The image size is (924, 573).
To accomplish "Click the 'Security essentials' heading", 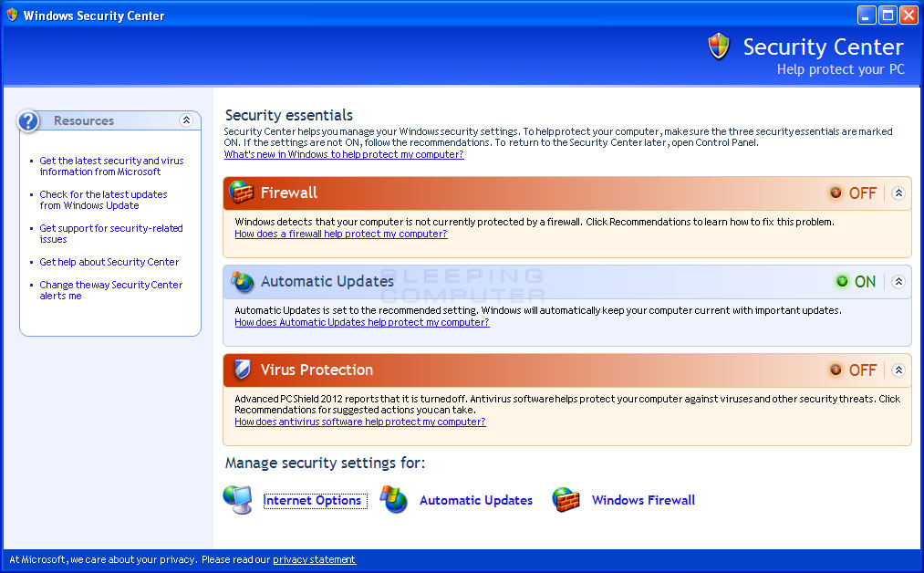I will pyautogui.click(x=289, y=115).
